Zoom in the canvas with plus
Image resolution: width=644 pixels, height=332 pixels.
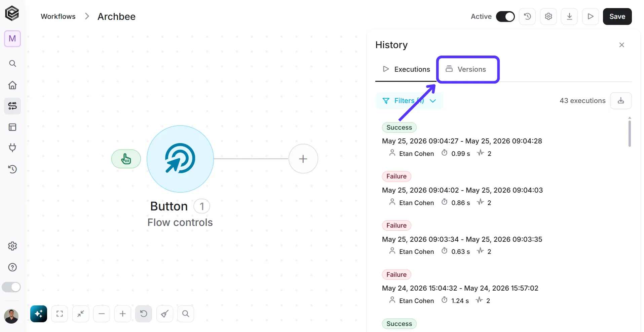123,314
